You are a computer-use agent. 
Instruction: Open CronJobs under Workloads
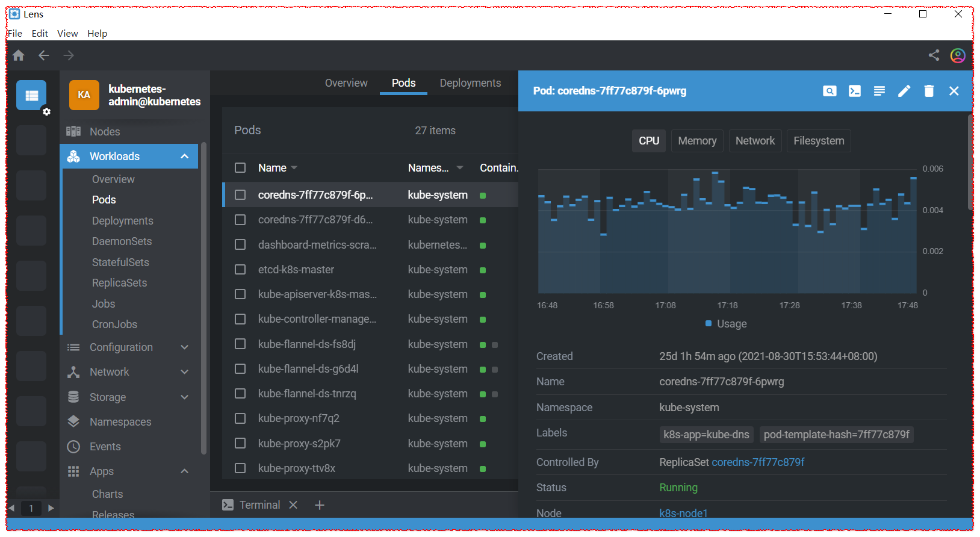pyautogui.click(x=114, y=324)
